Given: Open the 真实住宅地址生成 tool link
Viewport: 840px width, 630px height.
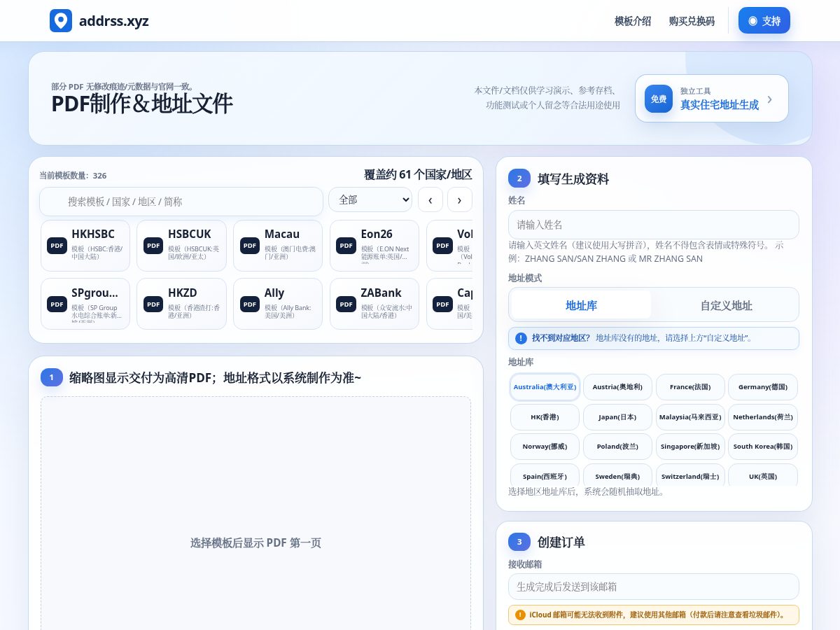Looking at the screenshot, I should pos(711,99).
